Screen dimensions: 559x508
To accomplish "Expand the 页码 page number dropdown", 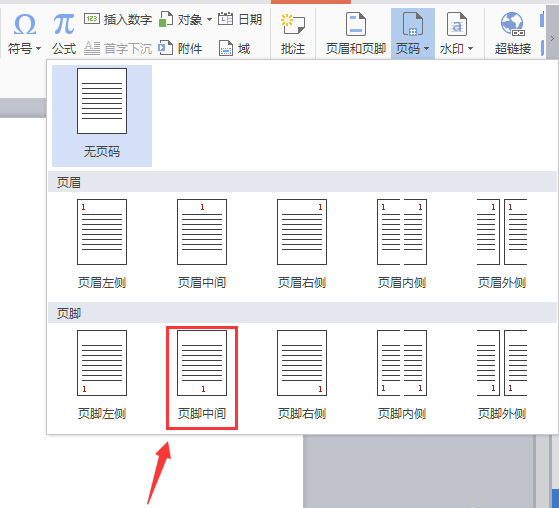I will (x=412, y=34).
